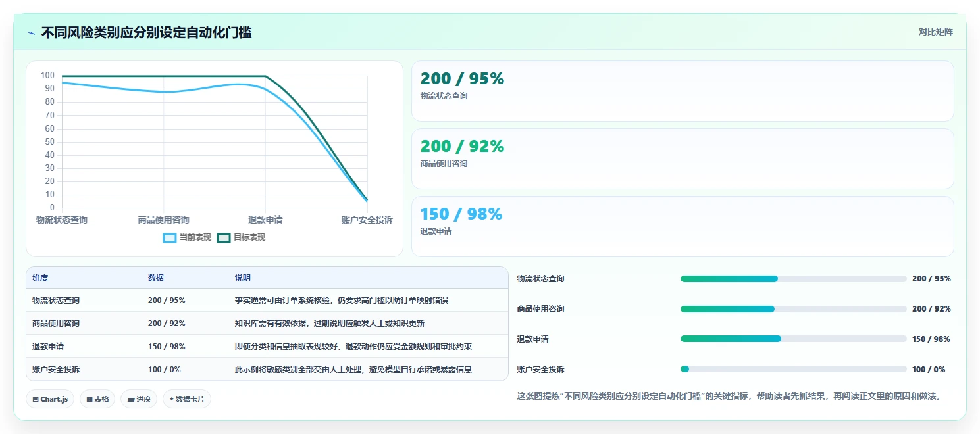Click the caption starting 这张图提炼

(729, 396)
